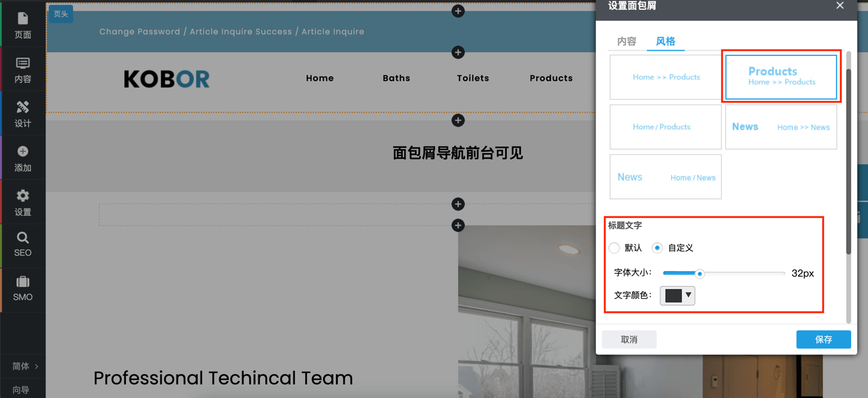Open the 设置 (Settings) gear in sidebar
Image resolution: width=868 pixels, height=398 pixels.
23,203
